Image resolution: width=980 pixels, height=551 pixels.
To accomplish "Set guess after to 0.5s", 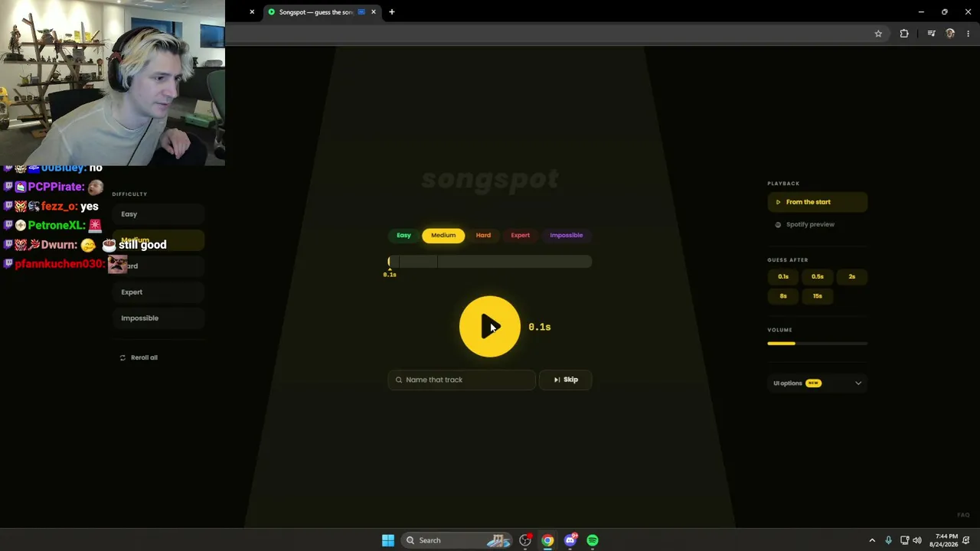I will 818,276.
